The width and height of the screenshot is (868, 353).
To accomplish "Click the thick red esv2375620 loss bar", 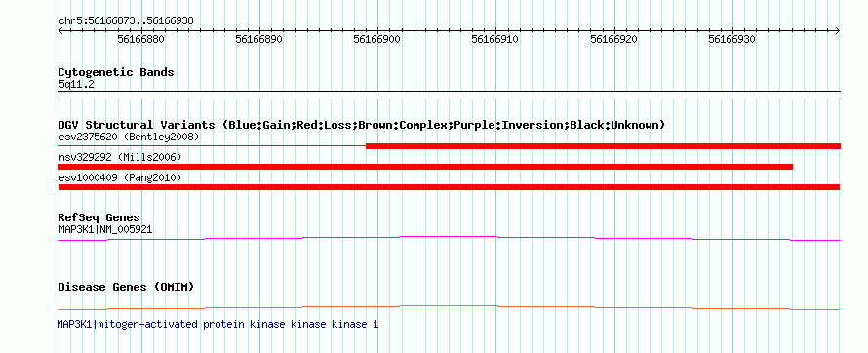I will [604, 146].
